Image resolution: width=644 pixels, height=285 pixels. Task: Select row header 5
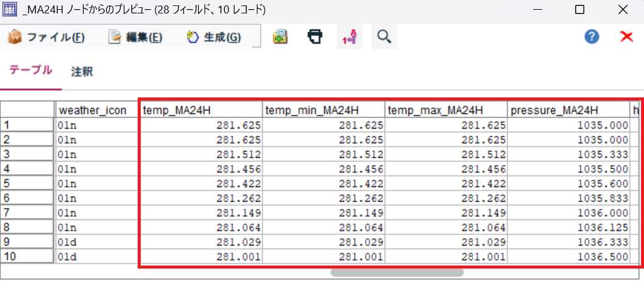(x=27, y=184)
